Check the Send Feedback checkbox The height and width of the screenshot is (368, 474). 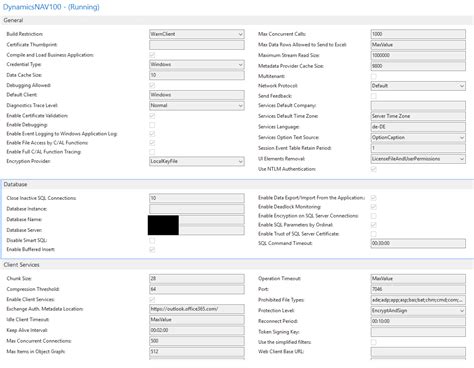[374, 96]
